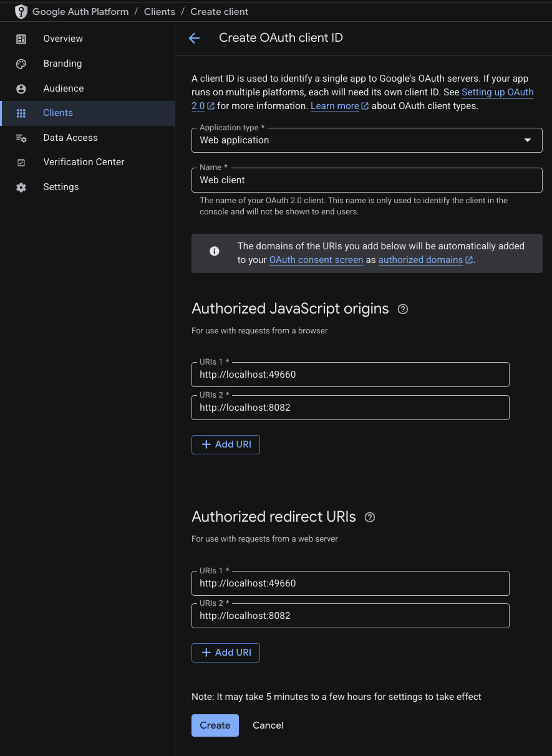The height and width of the screenshot is (756, 552).
Task: Click the back arrow next to Create OAuth client ID
Action: coord(194,38)
